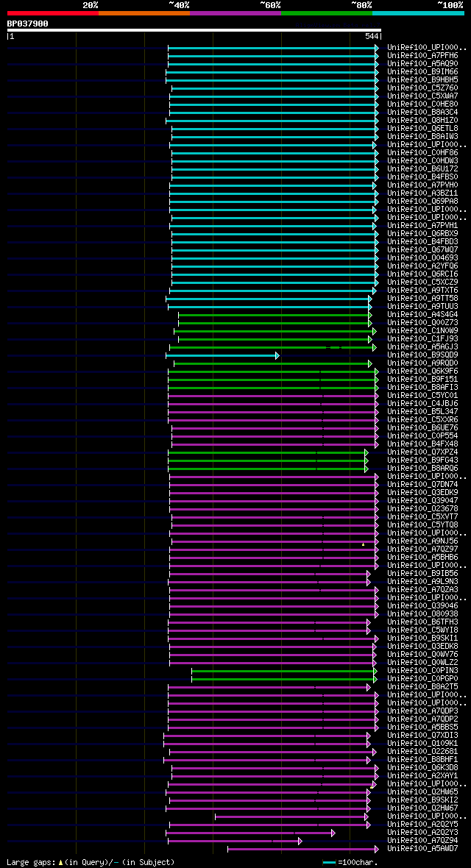Click label UniRef100_Q109K1
Screen dimensions: 471x868
pyautogui.click(x=422, y=744)
